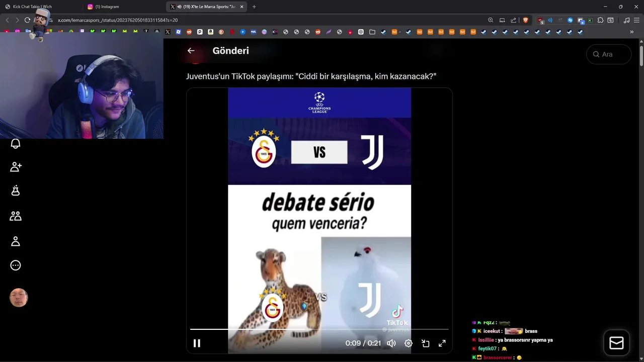Toggle picture-in-picture on the video player
Viewport: 644px width, 362px height.
point(426,343)
